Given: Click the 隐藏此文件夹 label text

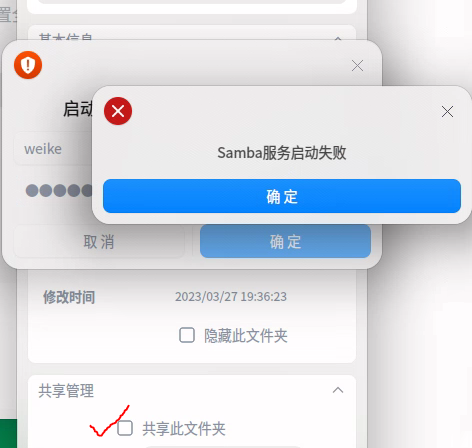Looking at the screenshot, I should pyautogui.click(x=246, y=335).
